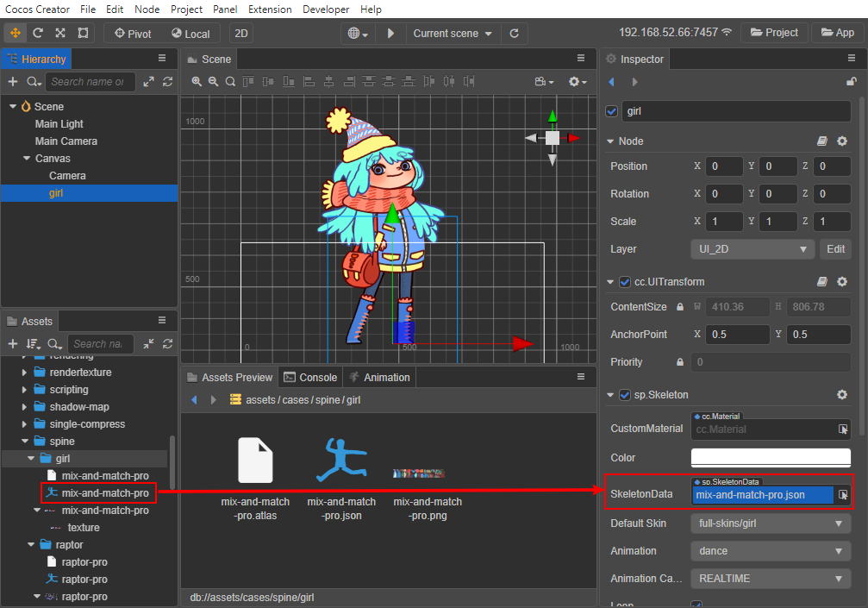
Task: Add a new node in the Hierarchy panel
Action: [x=13, y=82]
